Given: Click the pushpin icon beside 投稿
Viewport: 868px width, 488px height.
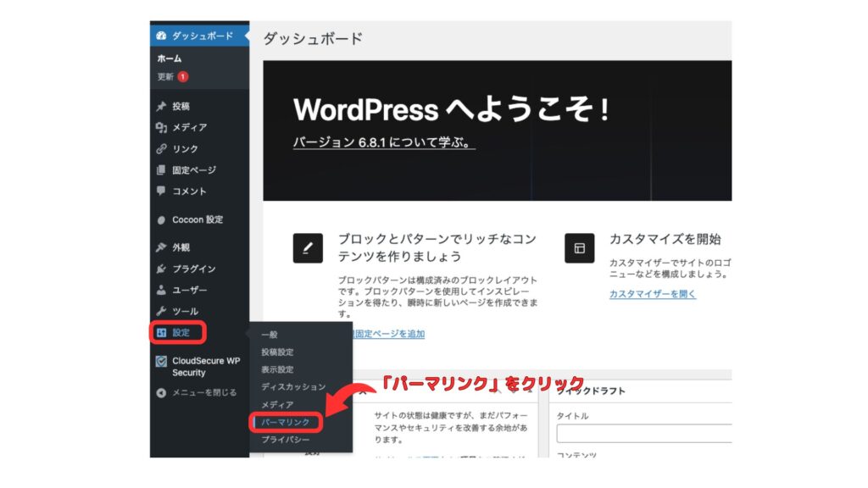Looking at the screenshot, I should (161, 106).
